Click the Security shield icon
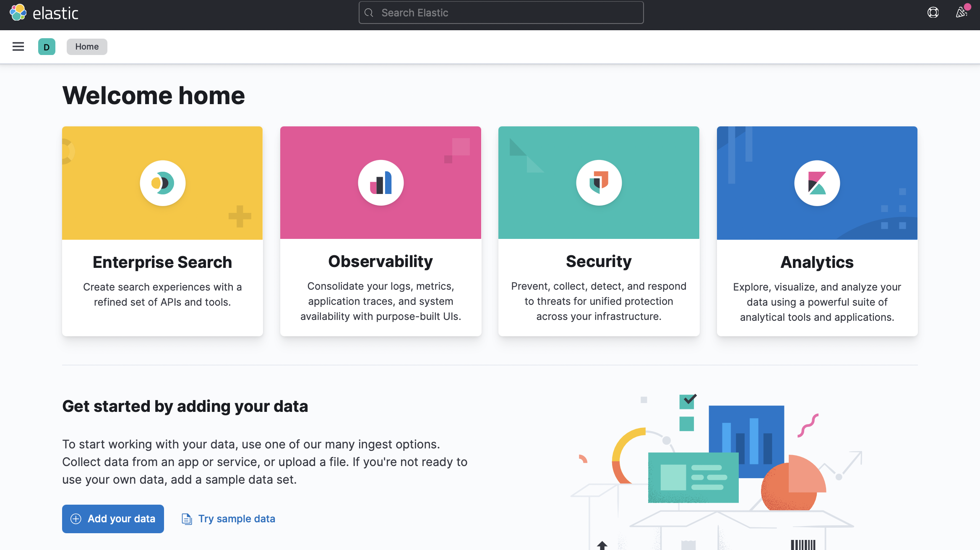Viewport: 980px width, 550px height. 599,183
